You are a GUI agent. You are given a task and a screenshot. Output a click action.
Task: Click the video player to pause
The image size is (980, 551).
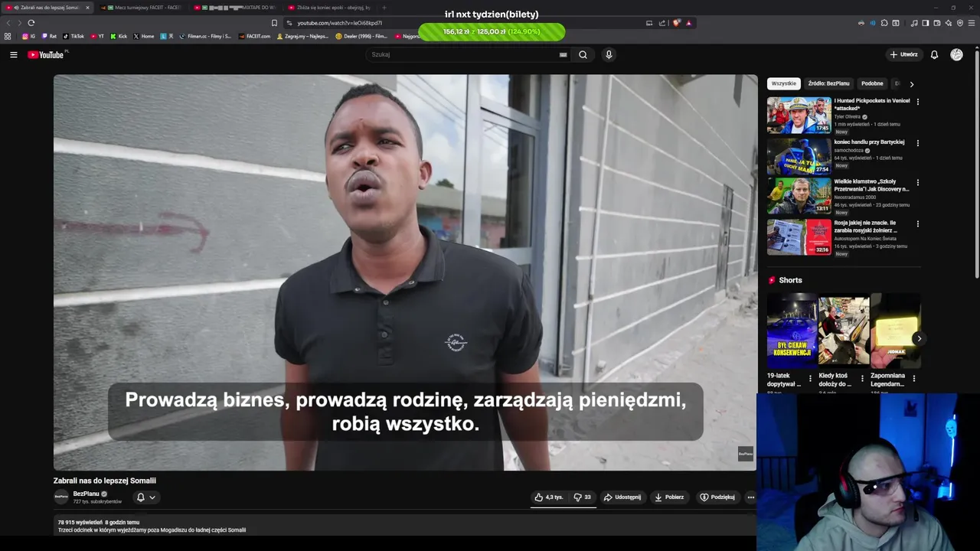pos(405,272)
